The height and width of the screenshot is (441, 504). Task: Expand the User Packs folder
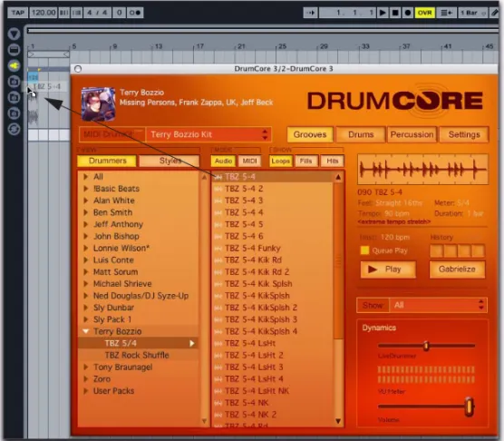[x=86, y=391]
